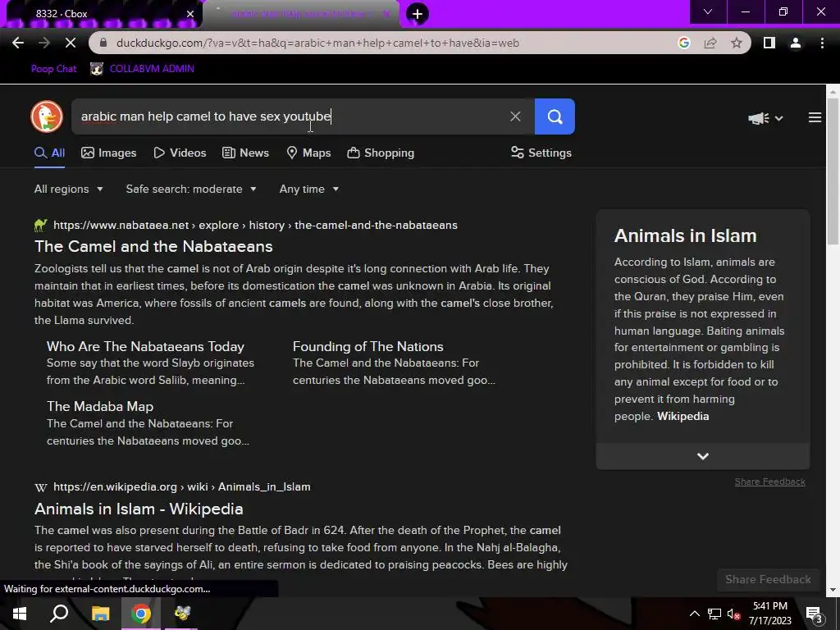Open The Madaba Map sublink
The height and width of the screenshot is (630, 840).
pyautogui.click(x=100, y=407)
